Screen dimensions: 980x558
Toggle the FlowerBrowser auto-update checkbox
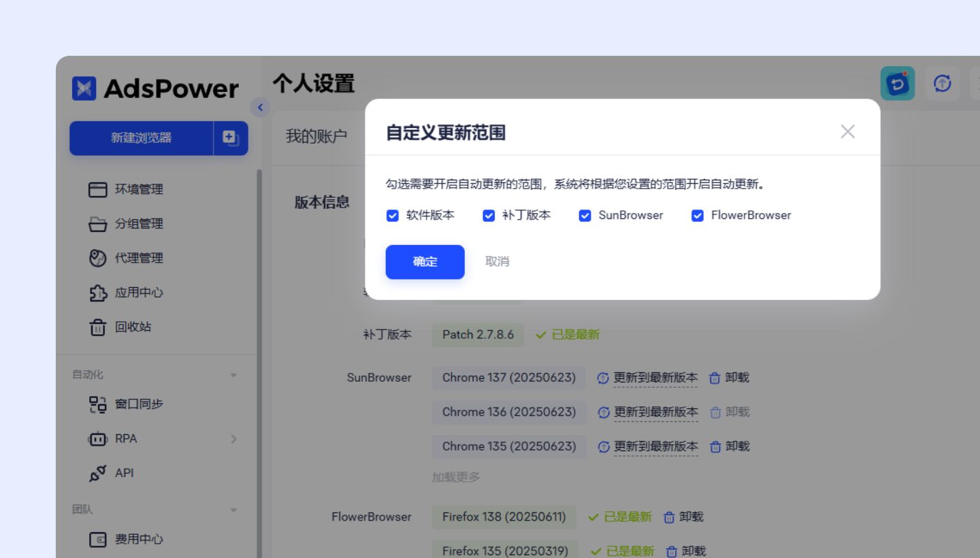(698, 216)
